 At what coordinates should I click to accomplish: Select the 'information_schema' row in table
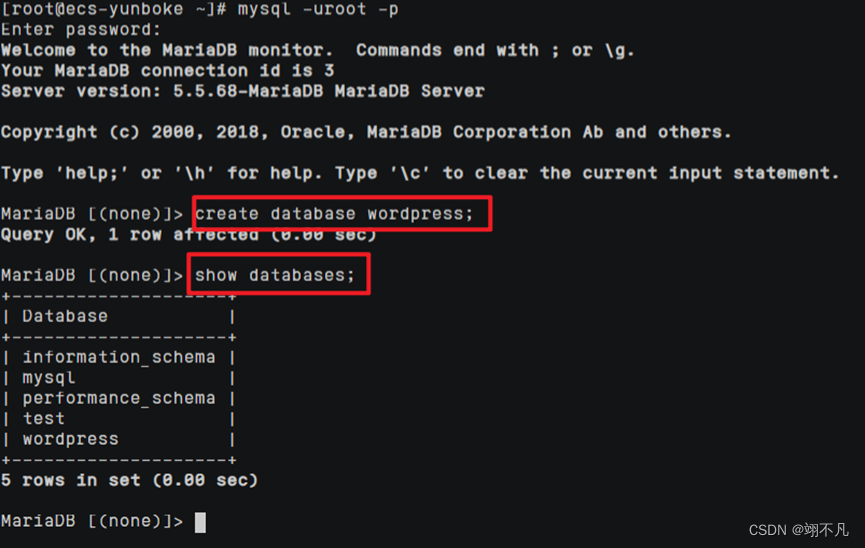point(119,357)
